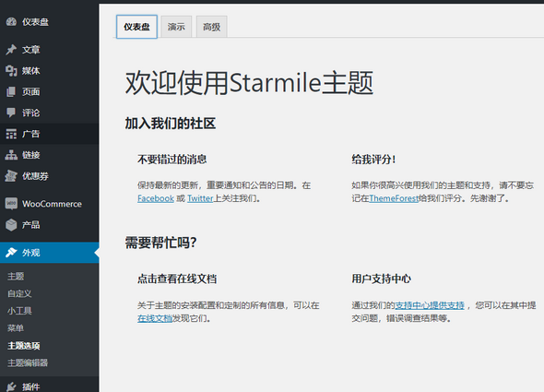544x392 pixels.
Task: Follow the Twitter link
Action: pos(200,198)
